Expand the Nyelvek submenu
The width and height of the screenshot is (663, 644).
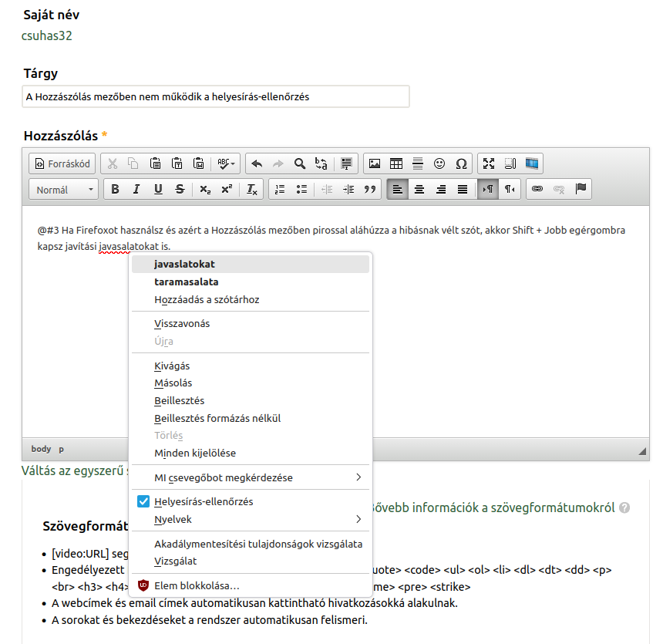point(251,519)
